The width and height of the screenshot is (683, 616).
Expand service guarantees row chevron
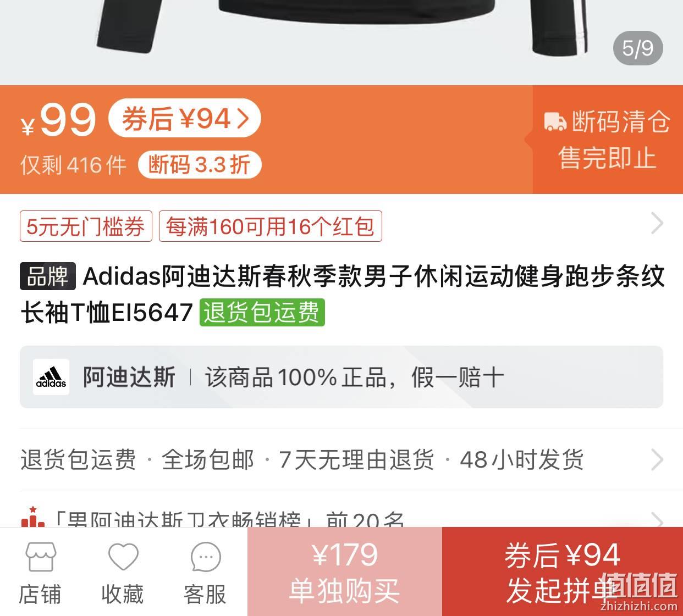pos(657,460)
